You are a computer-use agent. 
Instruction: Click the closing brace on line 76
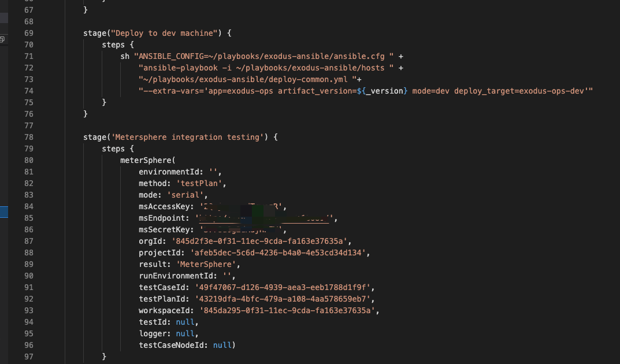tap(86, 114)
